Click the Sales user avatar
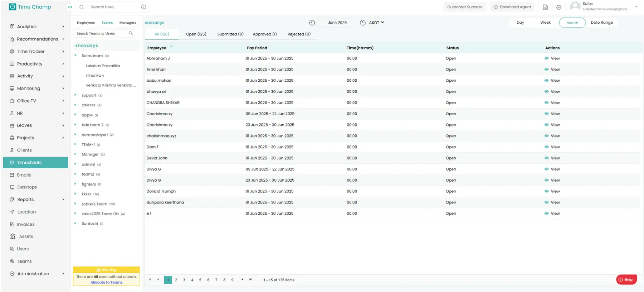 (575, 6)
